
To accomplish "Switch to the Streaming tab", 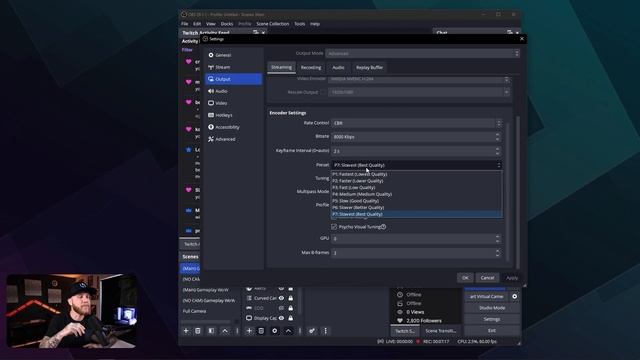I will [x=282, y=67].
